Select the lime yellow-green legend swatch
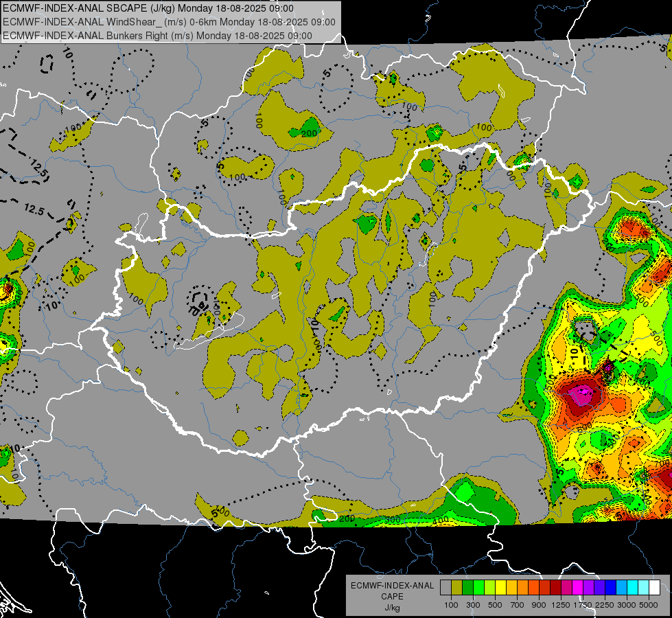This screenshot has width=672, height=618. tap(490, 588)
